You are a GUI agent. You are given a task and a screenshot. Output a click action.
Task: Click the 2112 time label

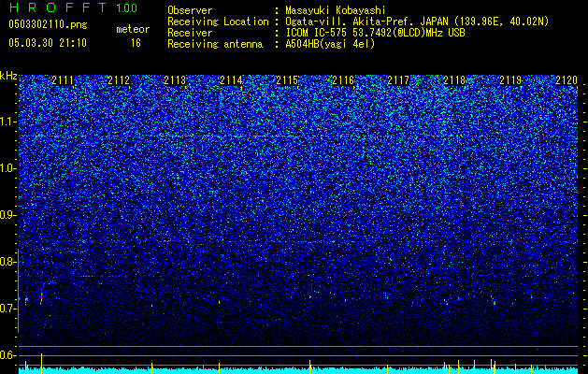[x=119, y=80]
